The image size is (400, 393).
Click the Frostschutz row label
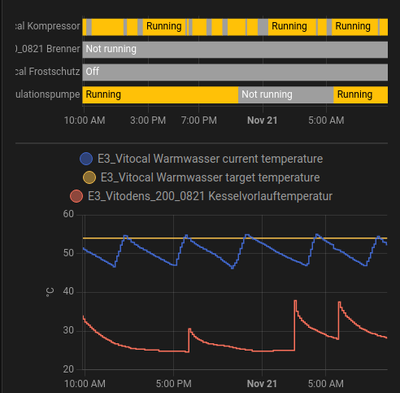(x=47, y=71)
